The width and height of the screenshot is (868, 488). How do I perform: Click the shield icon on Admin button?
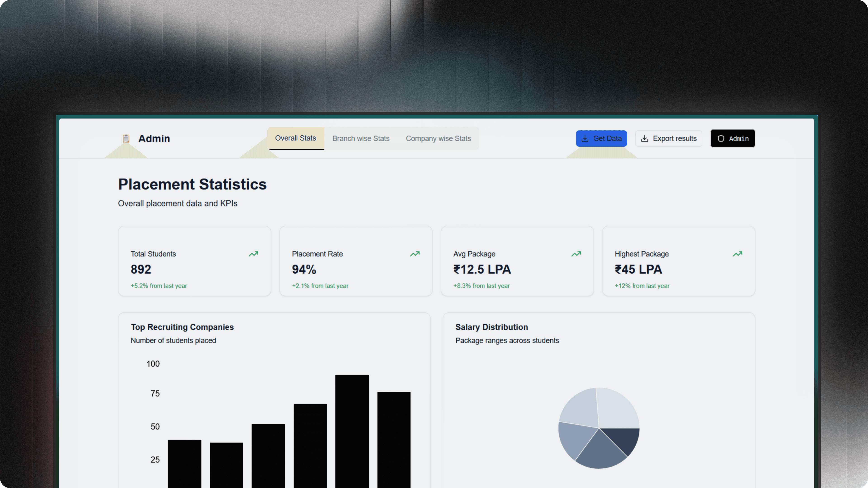[721, 138]
